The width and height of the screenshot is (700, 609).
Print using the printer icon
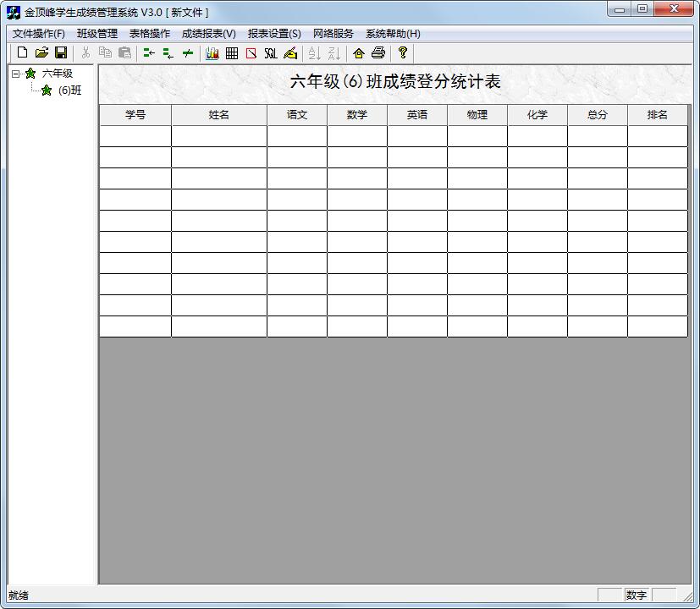[378, 53]
